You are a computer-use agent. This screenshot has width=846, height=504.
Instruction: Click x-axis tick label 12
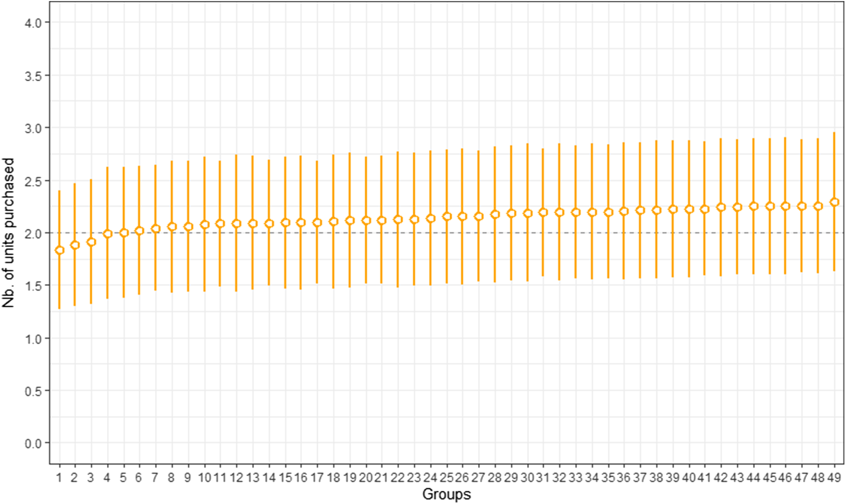click(236, 478)
